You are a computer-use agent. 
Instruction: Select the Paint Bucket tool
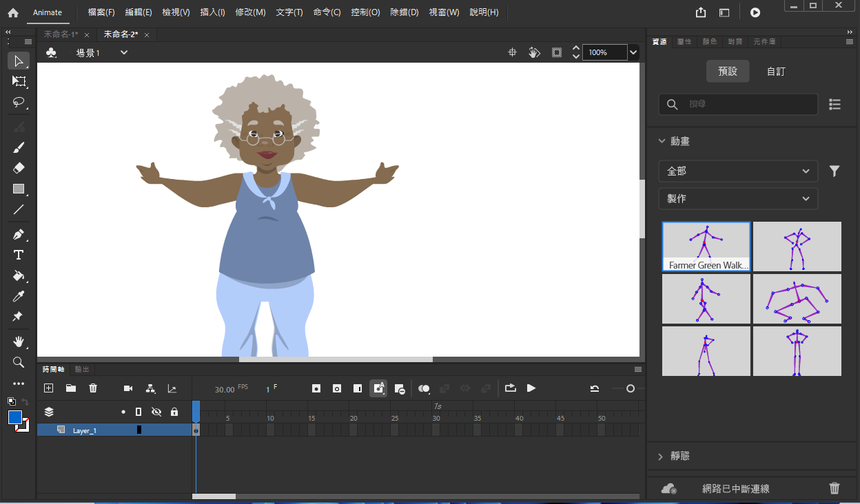tap(19, 276)
